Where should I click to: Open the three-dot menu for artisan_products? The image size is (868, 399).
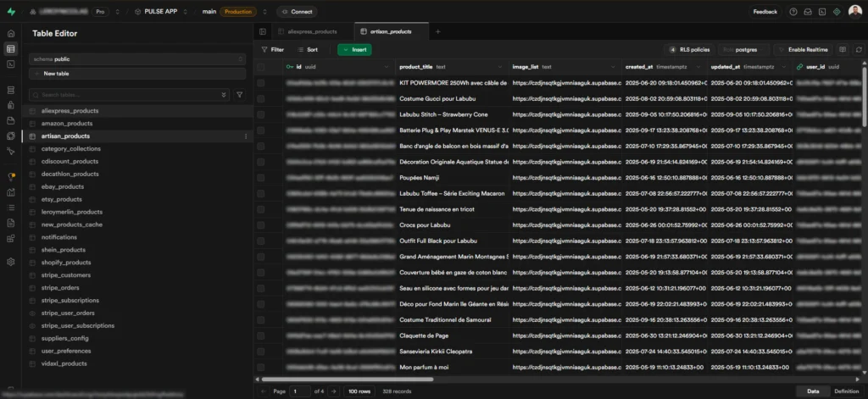click(246, 136)
